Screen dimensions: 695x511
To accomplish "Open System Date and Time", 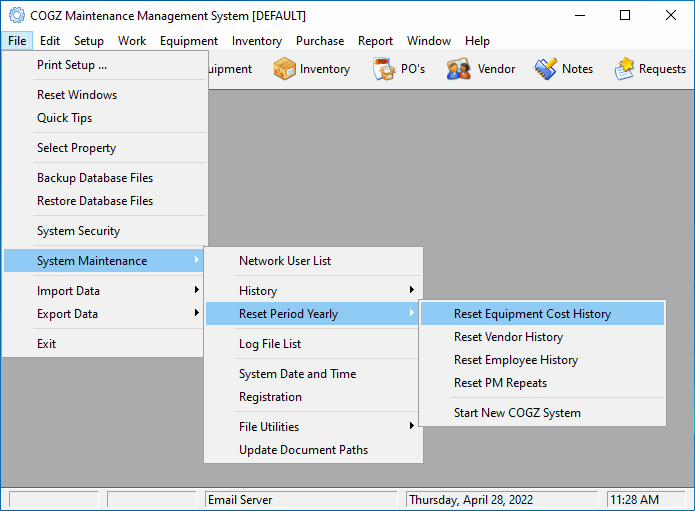I will (x=313, y=374).
